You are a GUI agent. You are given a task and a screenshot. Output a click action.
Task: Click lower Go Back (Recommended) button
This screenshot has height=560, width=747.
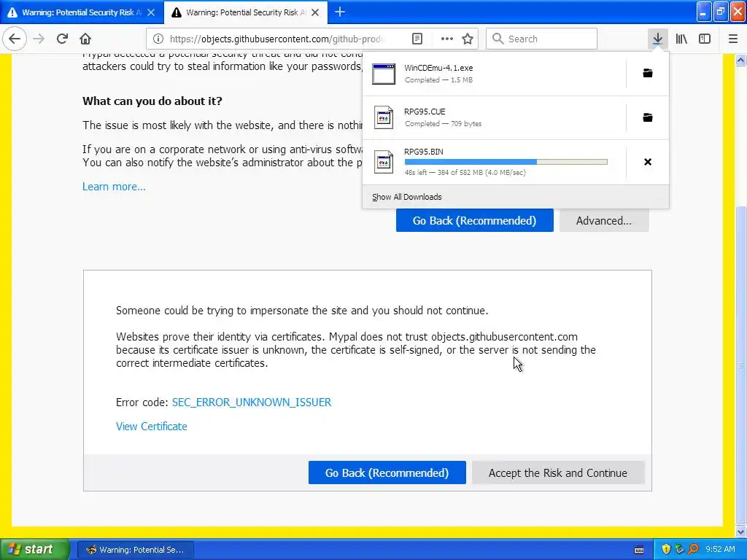[x=387, y=472]
